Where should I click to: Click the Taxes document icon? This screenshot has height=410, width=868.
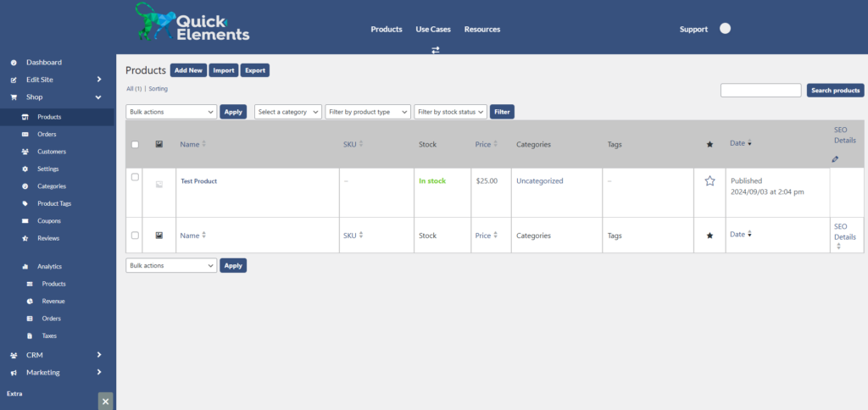tap(30, 335)
